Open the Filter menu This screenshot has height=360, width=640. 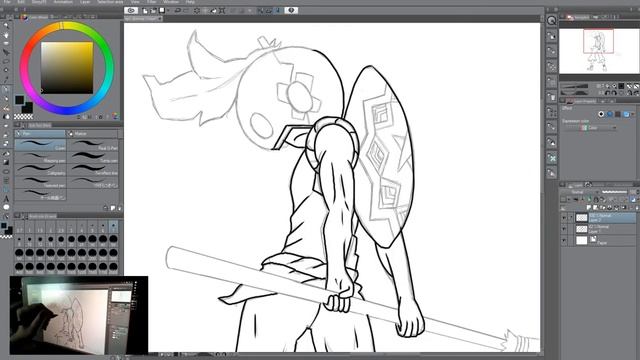pyautogui.click(x=151, y=2)
